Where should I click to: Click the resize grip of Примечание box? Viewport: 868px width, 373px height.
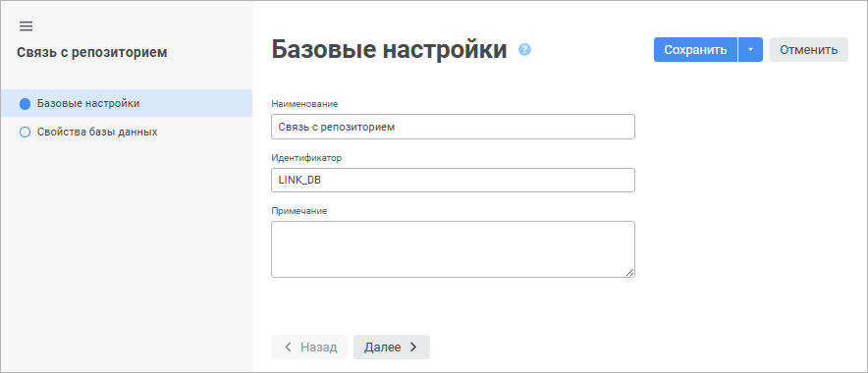(630, 272)
